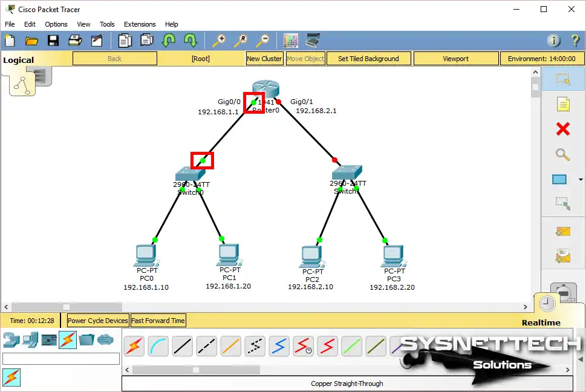Print using the printer icon

75,41
